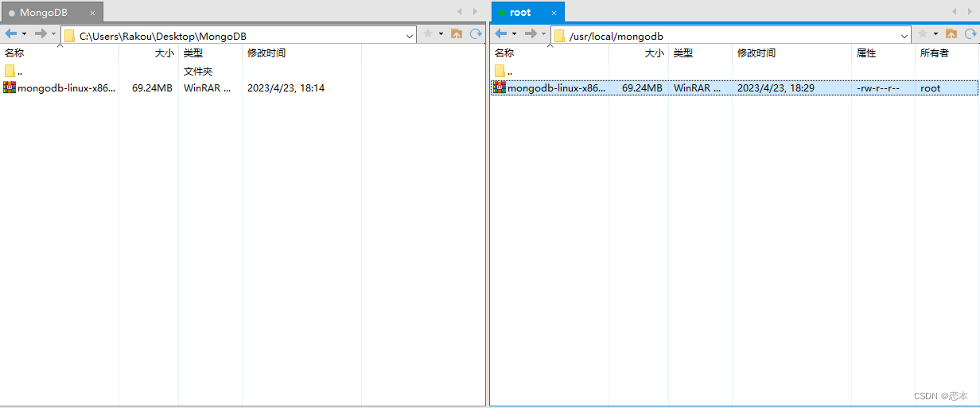The width and height of the screenshot is (980, 408).
Task: Click the 文件夹 type label in the local pane
Action: (x=198, y=72)
